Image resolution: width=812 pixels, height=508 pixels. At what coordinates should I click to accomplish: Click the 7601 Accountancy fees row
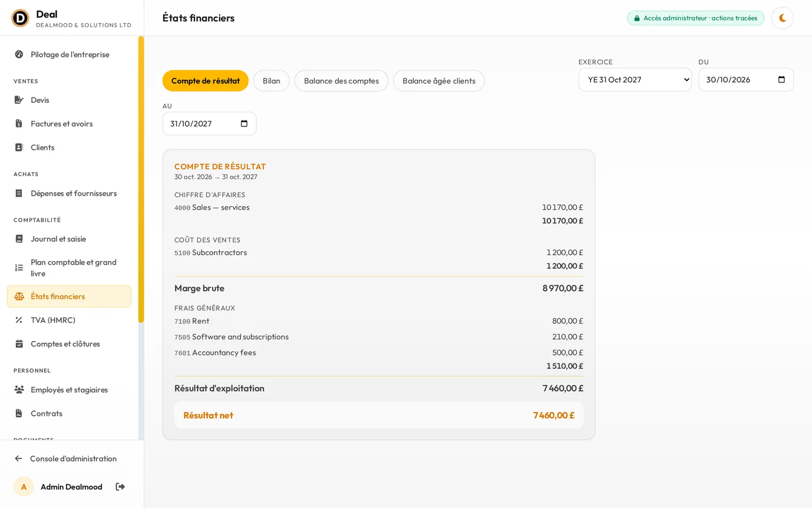click(379, 352)
